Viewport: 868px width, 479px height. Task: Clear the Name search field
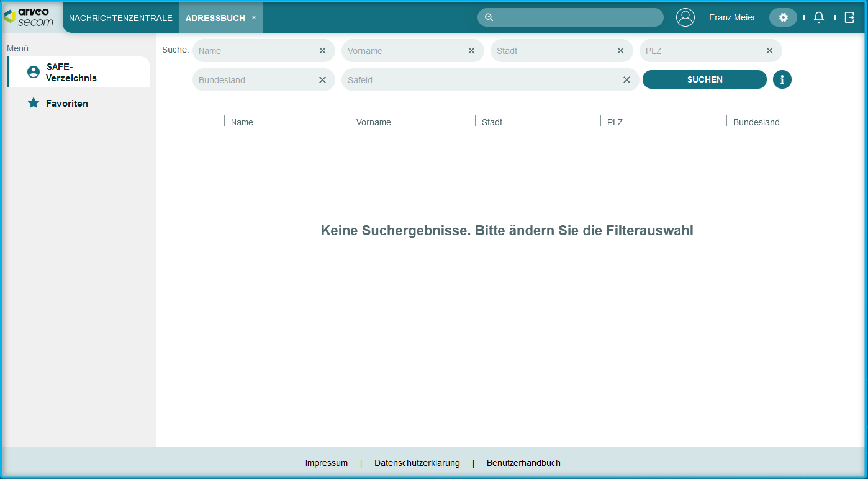pos(322,51)
